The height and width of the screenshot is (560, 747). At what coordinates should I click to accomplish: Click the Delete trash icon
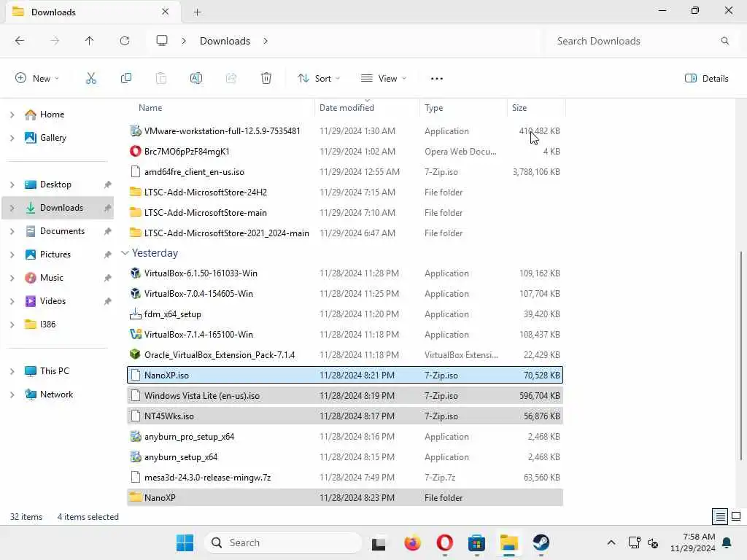[x=266, y=78]
